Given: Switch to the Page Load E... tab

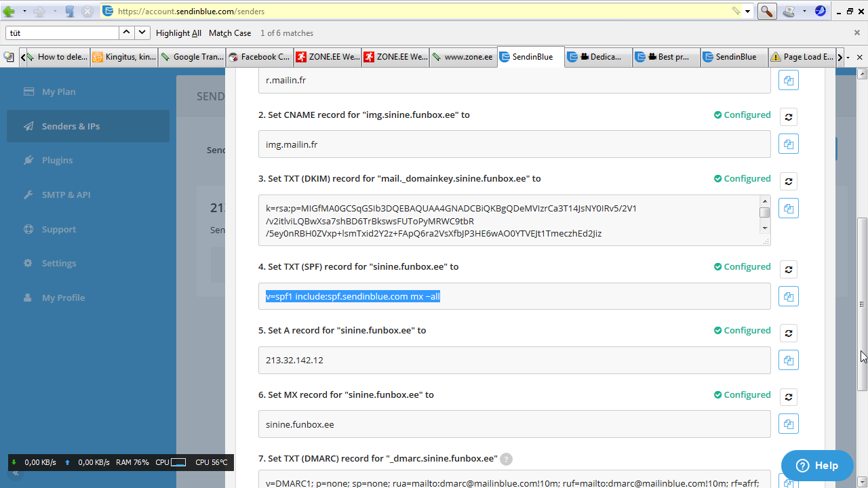Looking at the screenshot, I should [802, 57].
